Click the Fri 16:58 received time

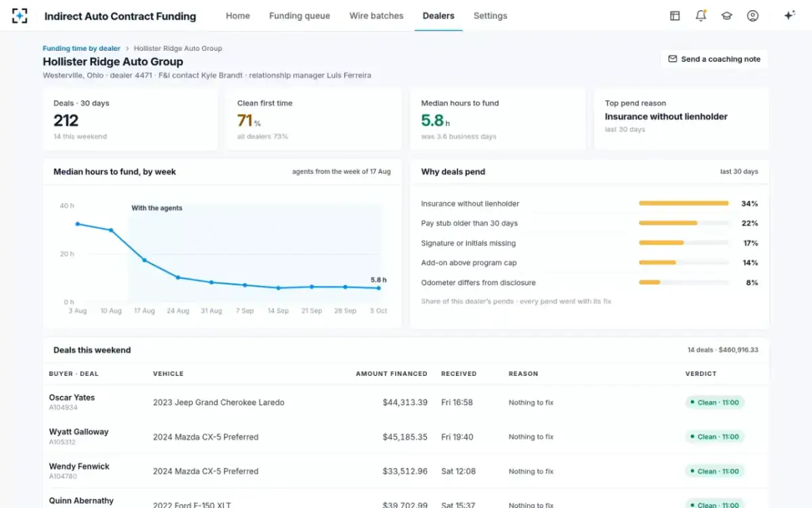pyautogui.click(x=457, y=402)
